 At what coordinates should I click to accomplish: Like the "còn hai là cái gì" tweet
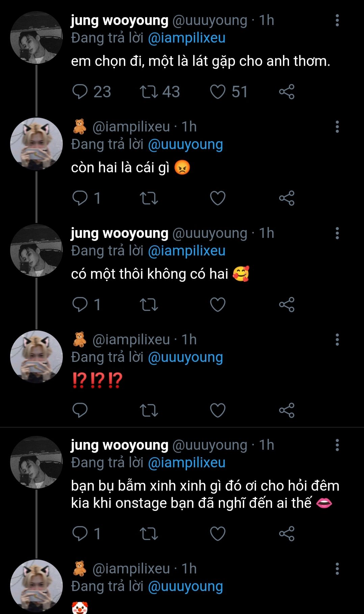(217, 198)
